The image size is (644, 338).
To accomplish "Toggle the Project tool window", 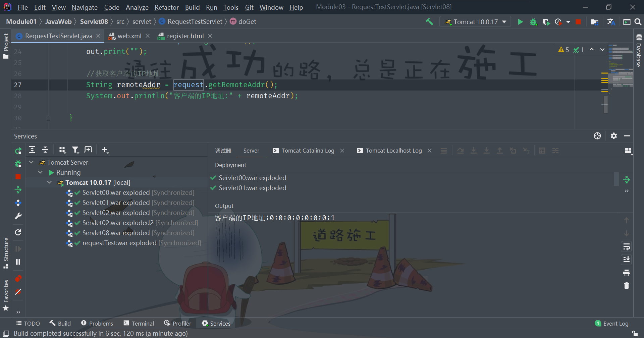I will pyautogui.click(x=6, y=46).
